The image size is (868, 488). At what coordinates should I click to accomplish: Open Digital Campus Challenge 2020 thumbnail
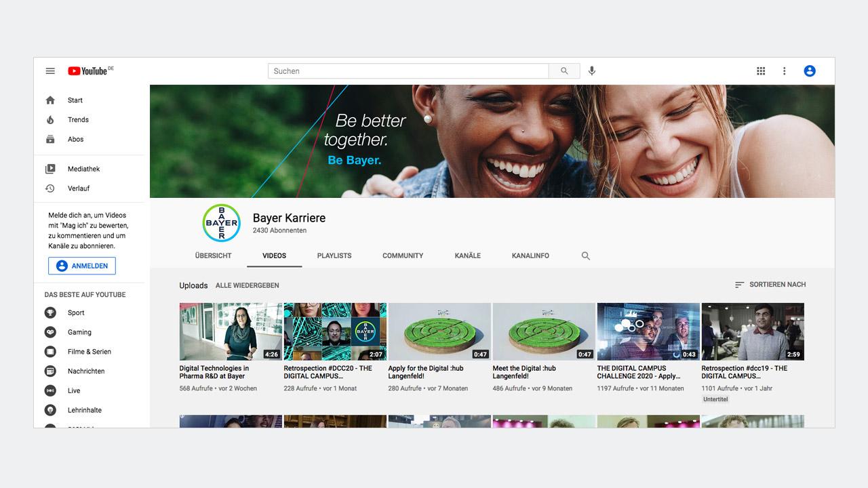click(x=648, y=331)
